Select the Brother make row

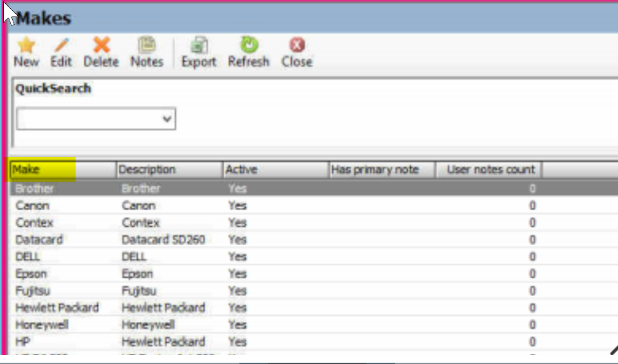pyautogui.click(x=314, y=189)
